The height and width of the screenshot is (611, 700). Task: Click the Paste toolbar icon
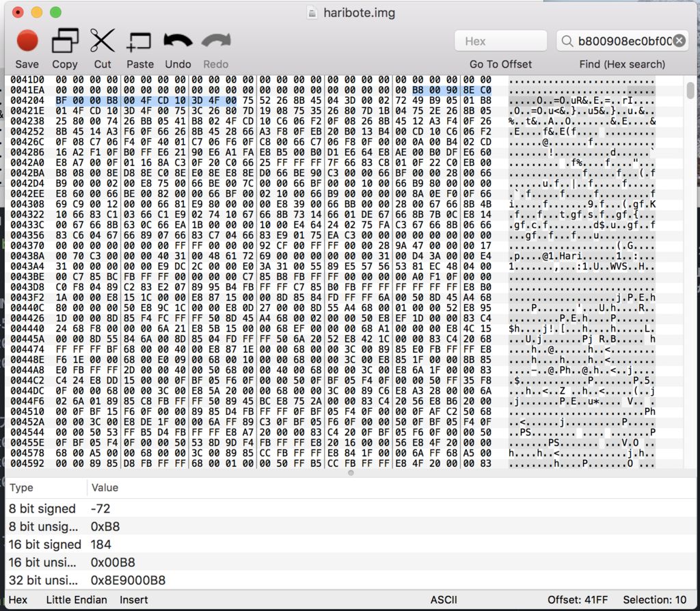[139, 42]
